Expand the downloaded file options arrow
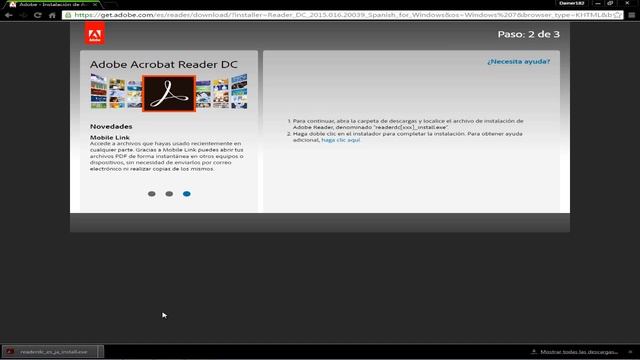 [100, 351]
